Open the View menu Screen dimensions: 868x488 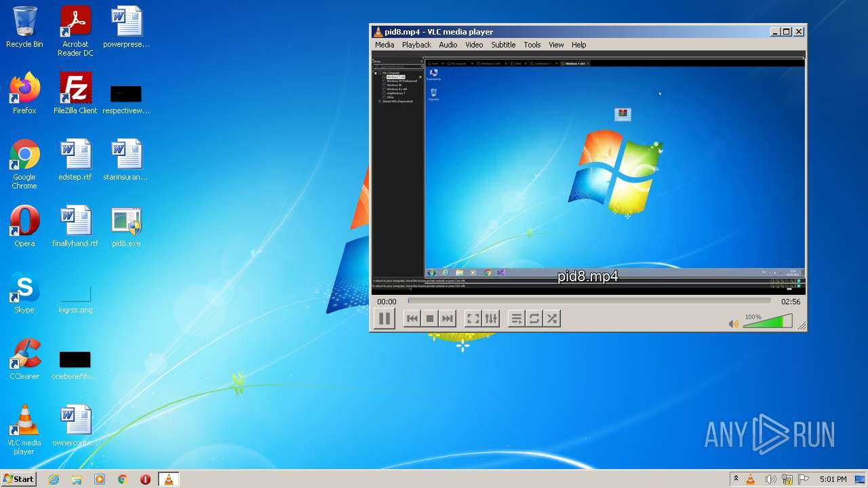[556, 45]
